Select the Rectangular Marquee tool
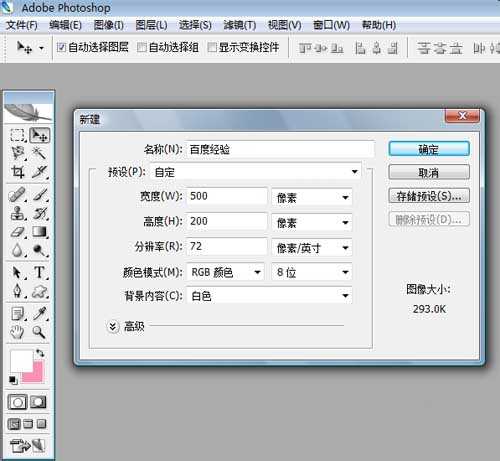Viewport: 500px width, 461px height. point(17,135)
